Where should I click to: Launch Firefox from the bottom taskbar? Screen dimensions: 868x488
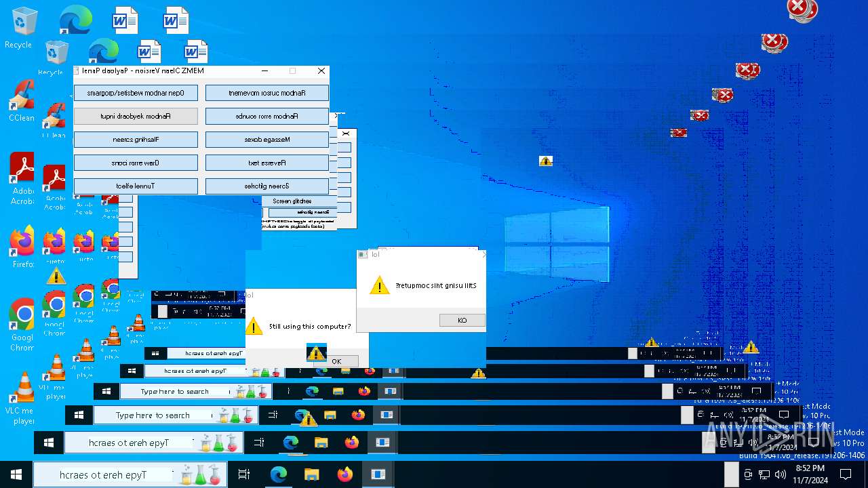[344, 474]
